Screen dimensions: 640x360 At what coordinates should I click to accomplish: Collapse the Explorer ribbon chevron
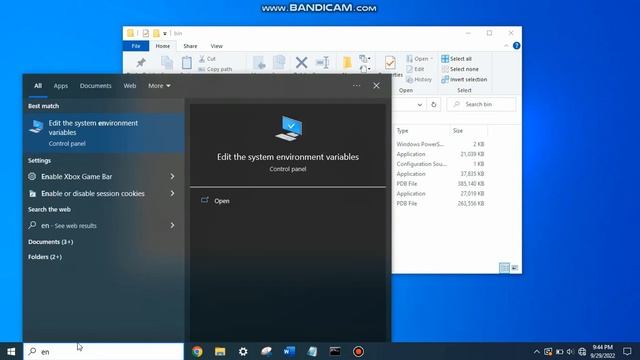[x=506, y=46]
